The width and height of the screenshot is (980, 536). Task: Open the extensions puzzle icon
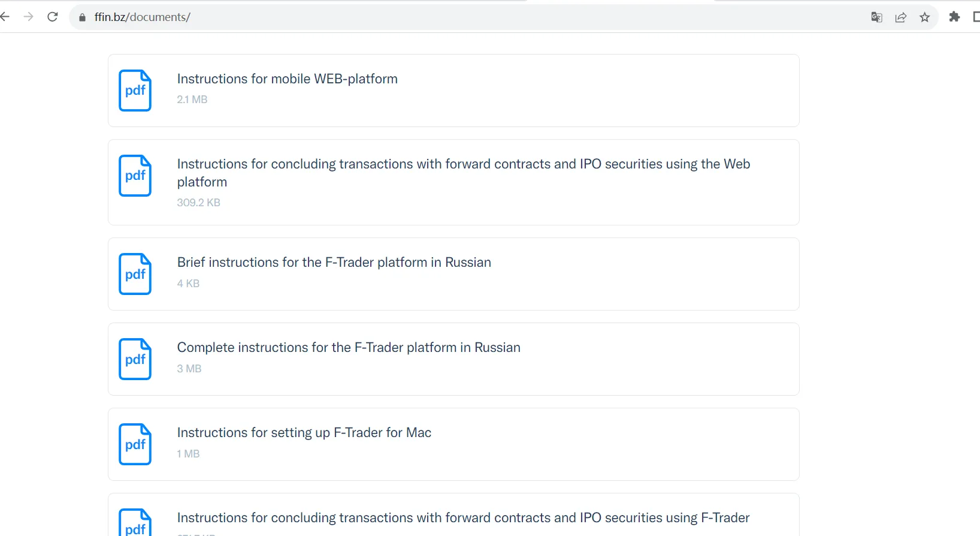tap(955, 17)
